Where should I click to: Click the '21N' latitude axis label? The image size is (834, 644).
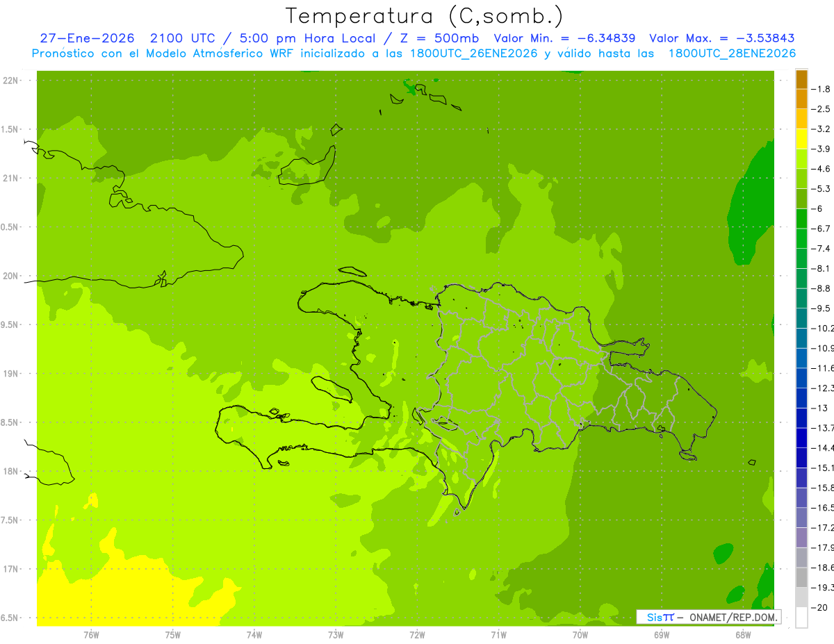pos(11,178)
